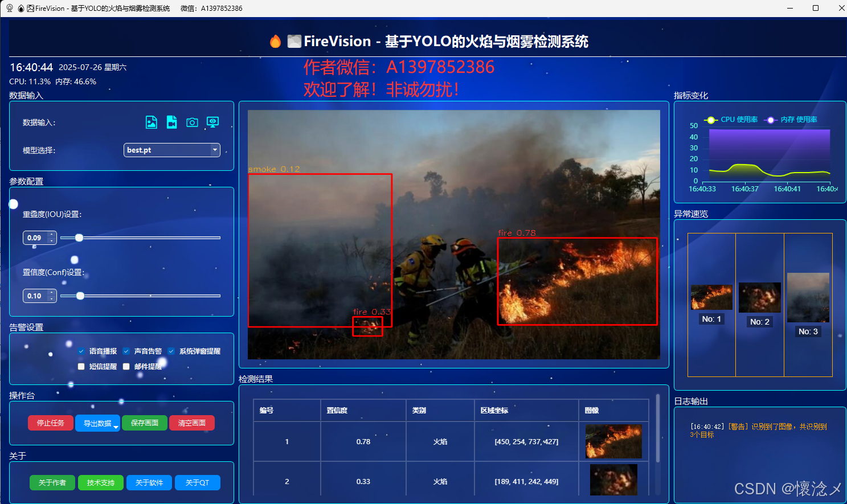
Task: Toggle the CPU 使用率 legend entry
Action: [x=731, y=120]
